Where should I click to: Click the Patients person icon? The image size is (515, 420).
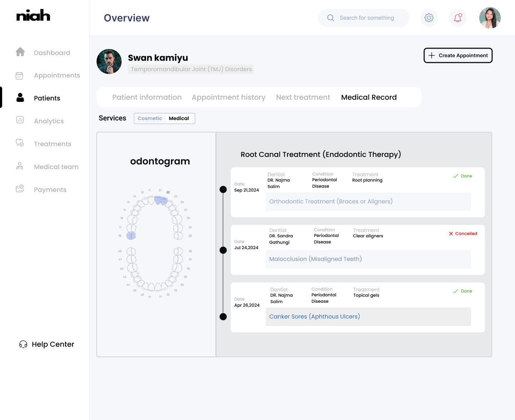click(20, 98)
